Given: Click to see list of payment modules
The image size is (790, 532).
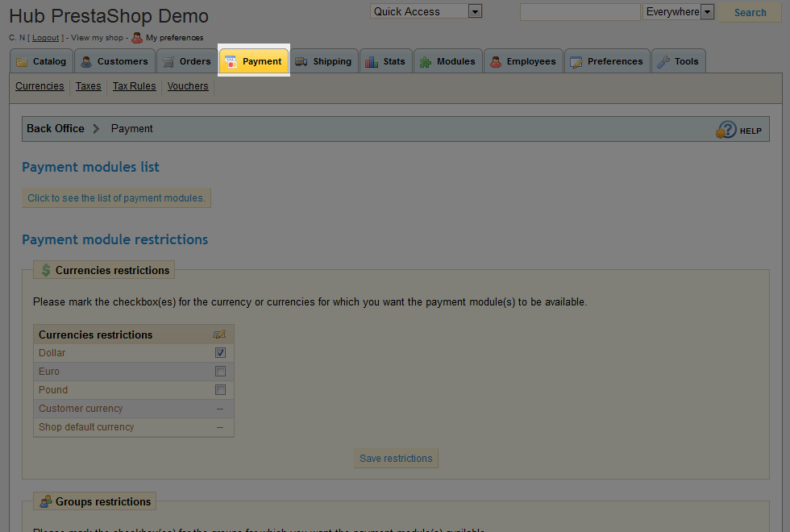Looking at the screenshot, I should click(x=116, y=198).
